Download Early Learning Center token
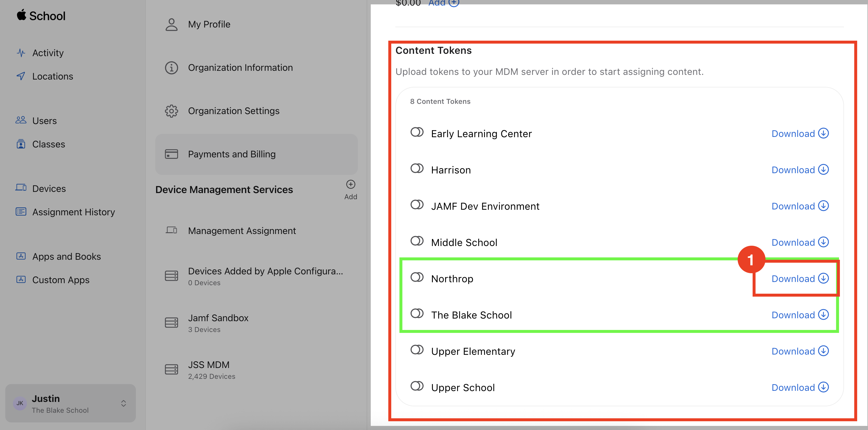 (x=800, y=134)
